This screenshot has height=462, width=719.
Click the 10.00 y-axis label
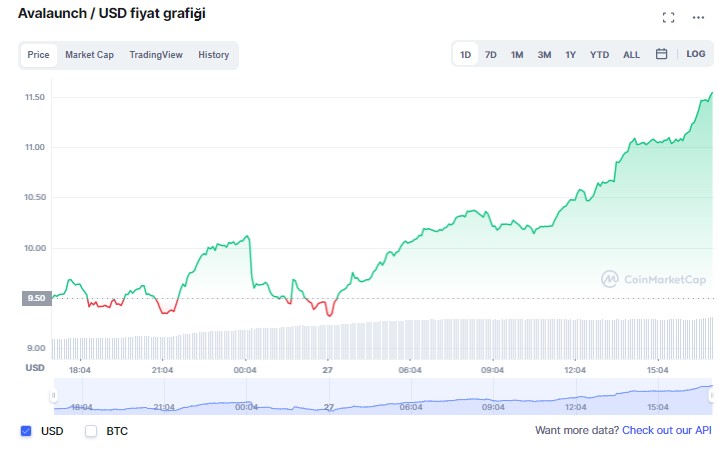pos(35,248)
